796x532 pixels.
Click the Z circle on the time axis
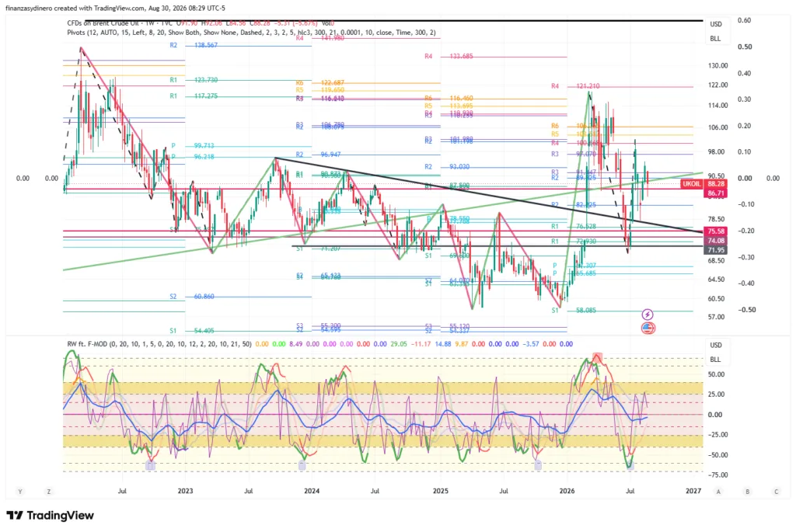[49, 492]
